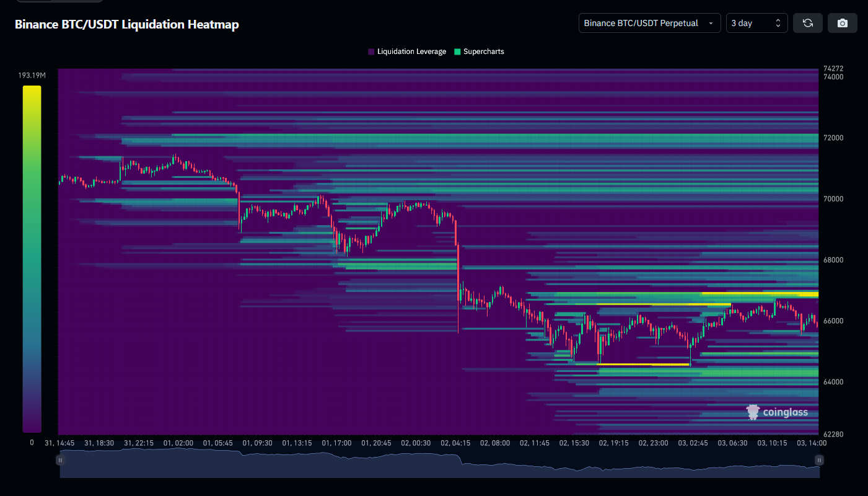Image resolution: width=868 pixels, height=496 pixels.
Task: Click the 03, 14:00 time axis label
Action: coord(812,443)
